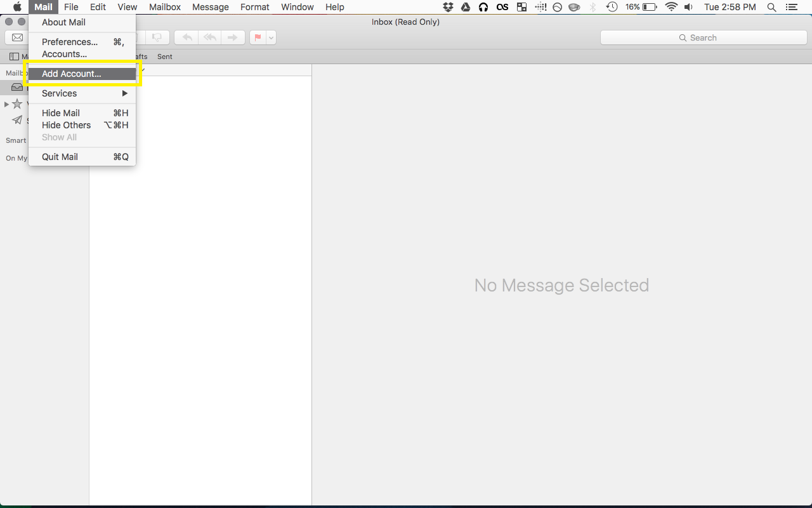
Task: Click the Last.fm menu bar icon
Action: tap(502, 7)
